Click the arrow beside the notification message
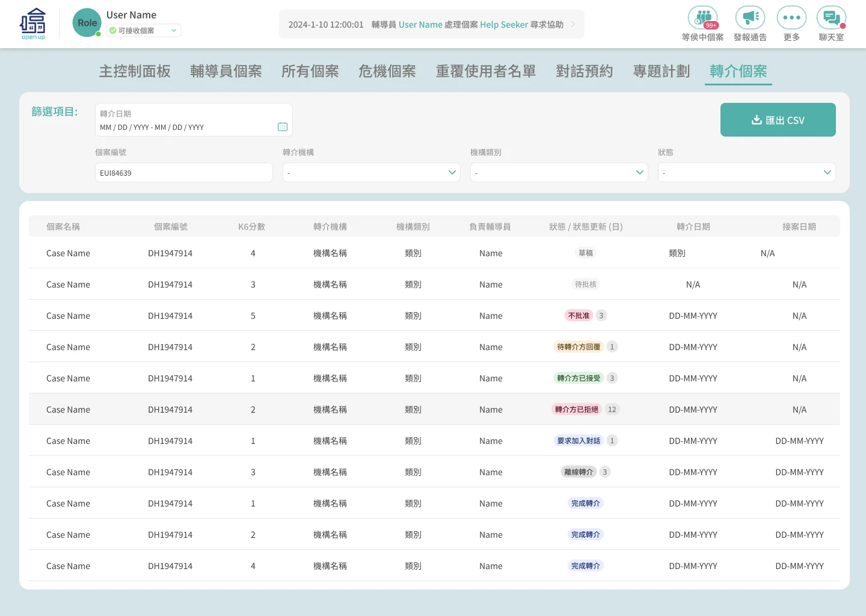Viewport: 866px width, 616px height. [x=573, y=25]
